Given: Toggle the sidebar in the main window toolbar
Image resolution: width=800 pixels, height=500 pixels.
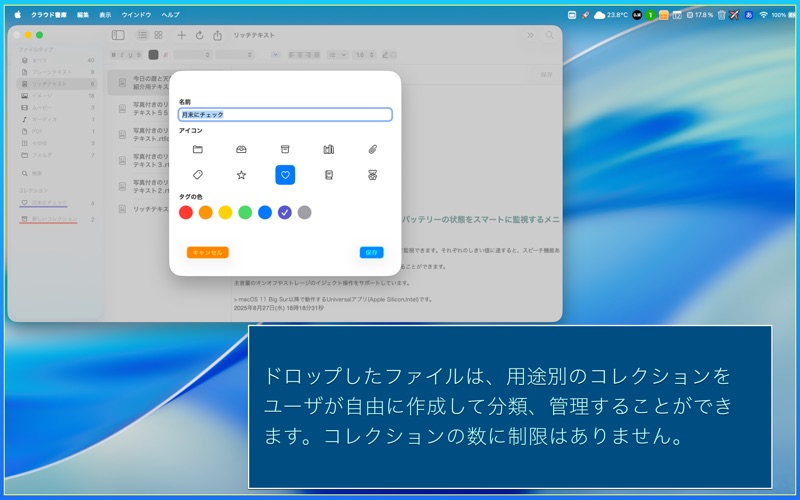Looking at the screenshot, I should pos(118,35).
